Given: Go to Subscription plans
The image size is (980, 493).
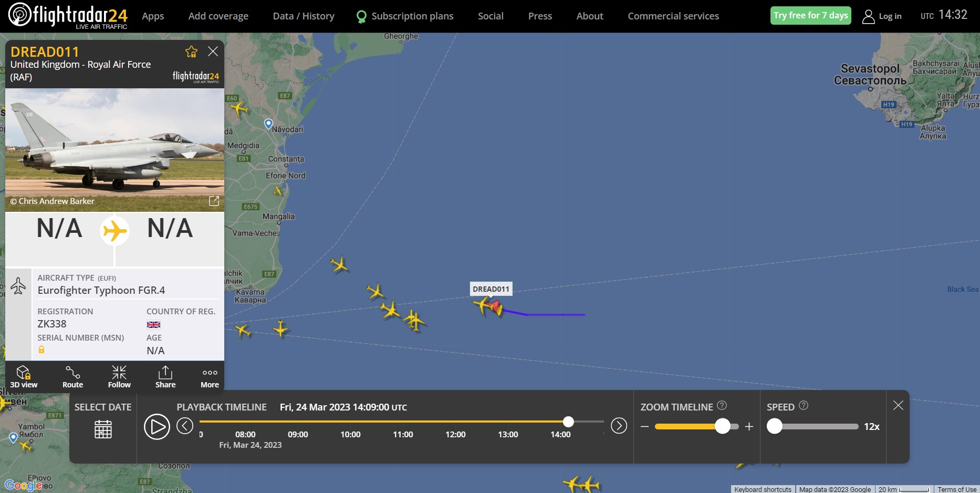Looking at the screenshot, I should (405, 16).
